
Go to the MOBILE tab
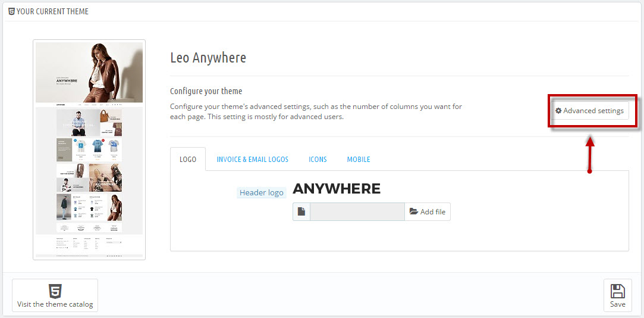359,159
